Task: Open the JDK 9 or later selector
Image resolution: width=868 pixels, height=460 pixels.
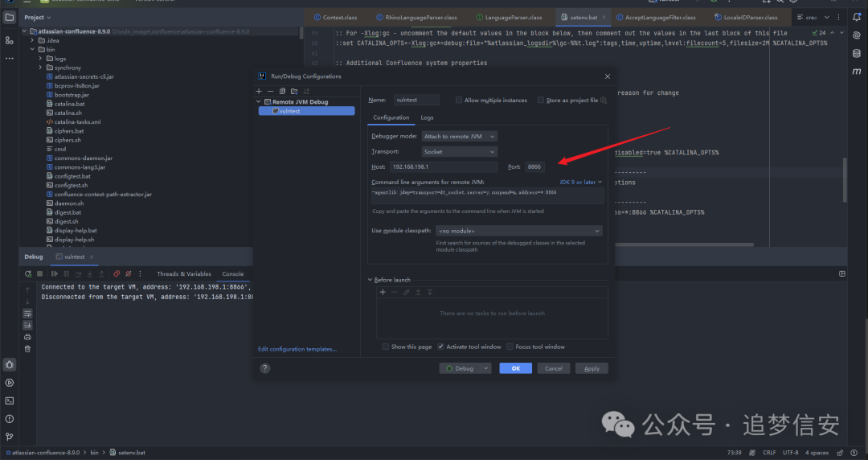Action: tap(580, 182)
